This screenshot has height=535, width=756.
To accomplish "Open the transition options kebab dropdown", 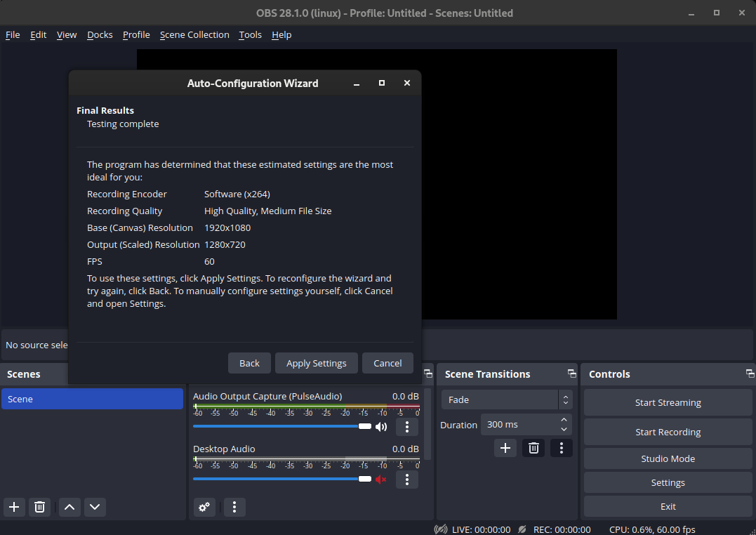I will coord(561,447).
